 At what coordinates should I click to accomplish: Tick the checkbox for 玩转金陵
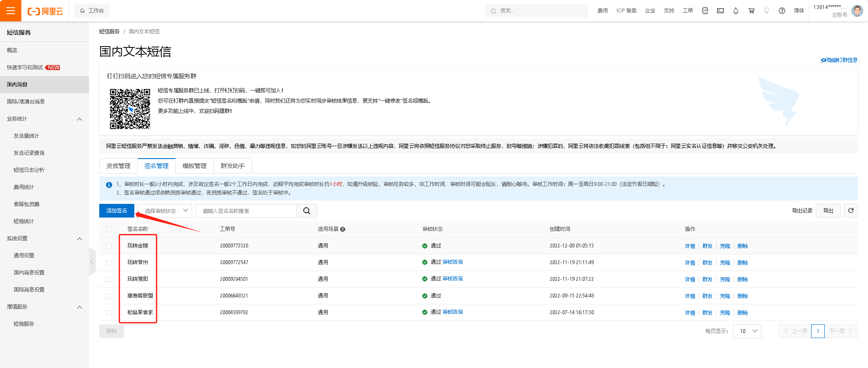tap(109, 246)
